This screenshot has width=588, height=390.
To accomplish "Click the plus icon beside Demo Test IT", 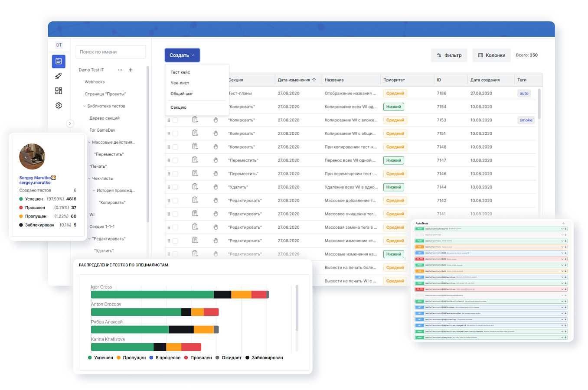I will (x=131, y=70).
